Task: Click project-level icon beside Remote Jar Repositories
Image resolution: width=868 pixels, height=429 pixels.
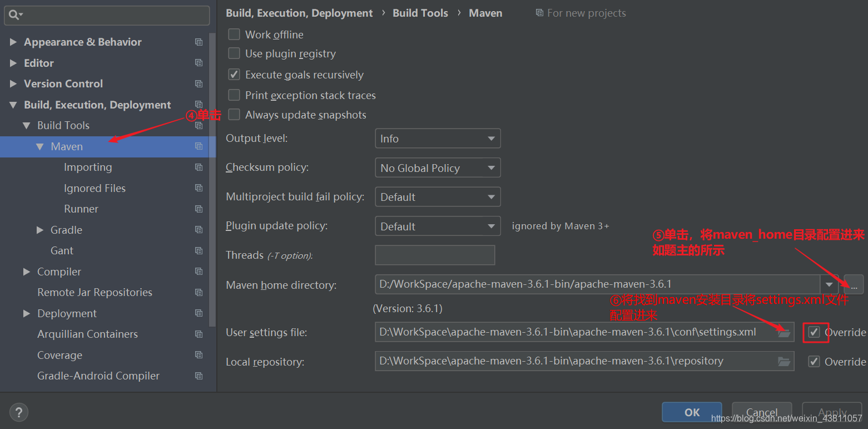Action: (x=199, y=292)
